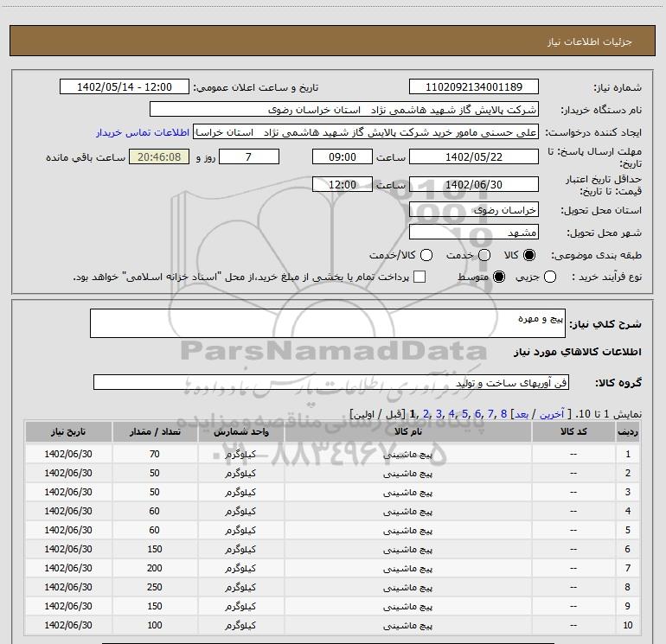Select quantity 100 in row 10

pyautogui.click(x=155, y=625)
